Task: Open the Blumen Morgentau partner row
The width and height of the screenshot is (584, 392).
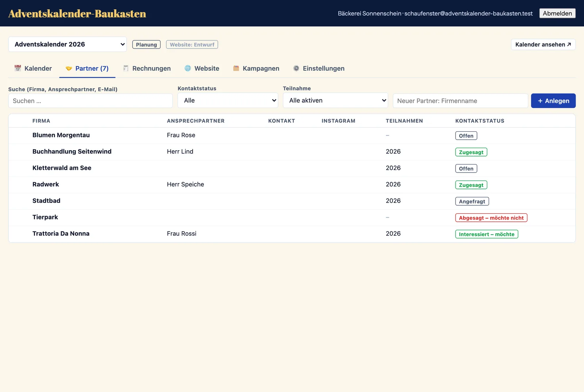Action: 292,135
